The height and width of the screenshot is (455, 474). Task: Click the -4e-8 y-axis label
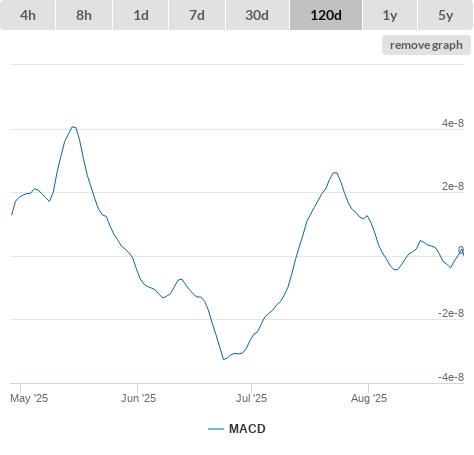tap(451, 377)
